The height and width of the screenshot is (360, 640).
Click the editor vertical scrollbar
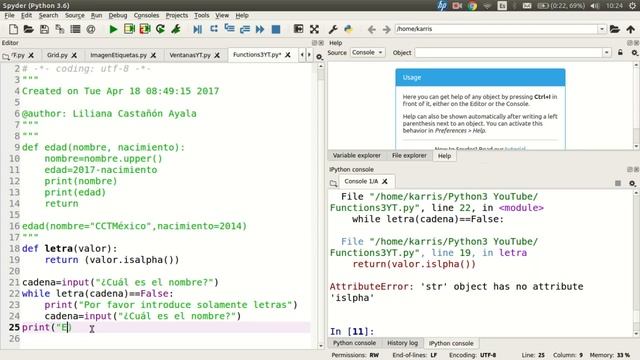321,206
